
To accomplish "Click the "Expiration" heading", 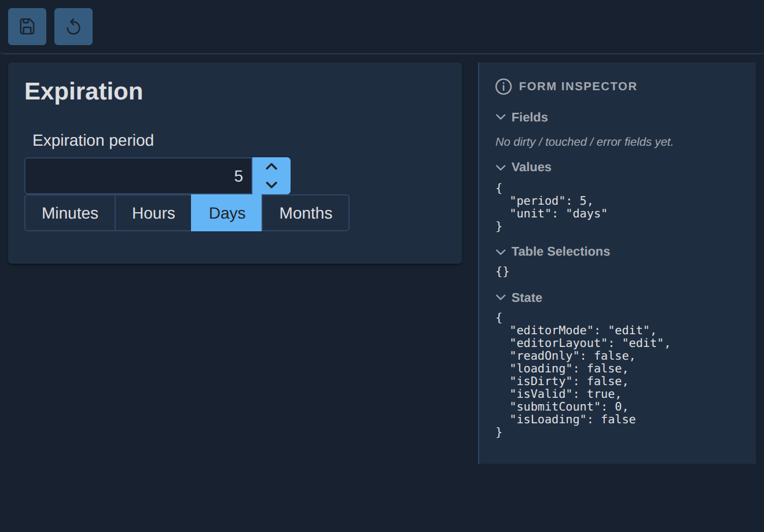I will pos(84,91).
